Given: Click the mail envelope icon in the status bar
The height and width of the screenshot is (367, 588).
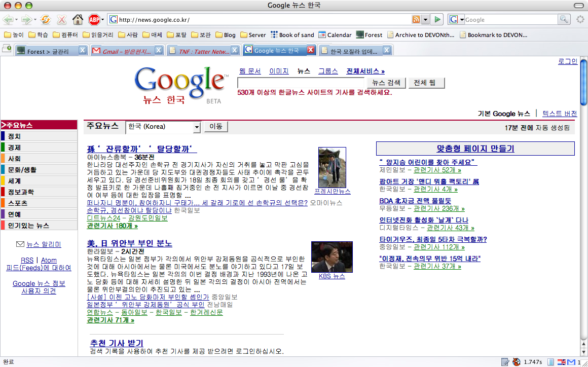Looking at the screenshot, I should (571, 362).
